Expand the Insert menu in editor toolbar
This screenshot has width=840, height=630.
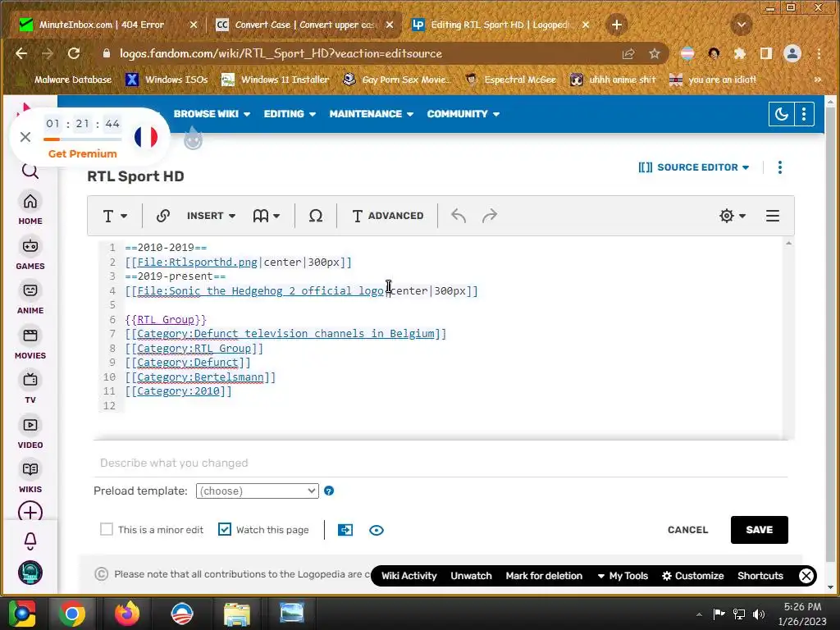pos(211,216)
